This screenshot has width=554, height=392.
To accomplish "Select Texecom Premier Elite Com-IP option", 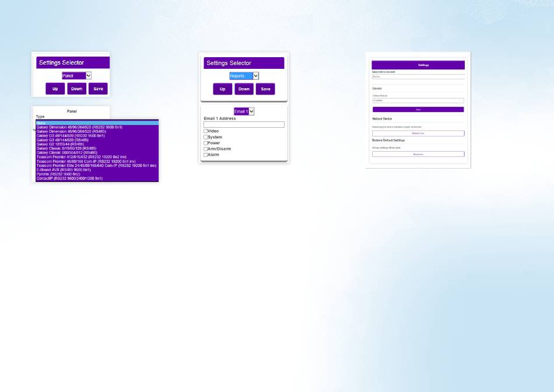I will (97, 166).
